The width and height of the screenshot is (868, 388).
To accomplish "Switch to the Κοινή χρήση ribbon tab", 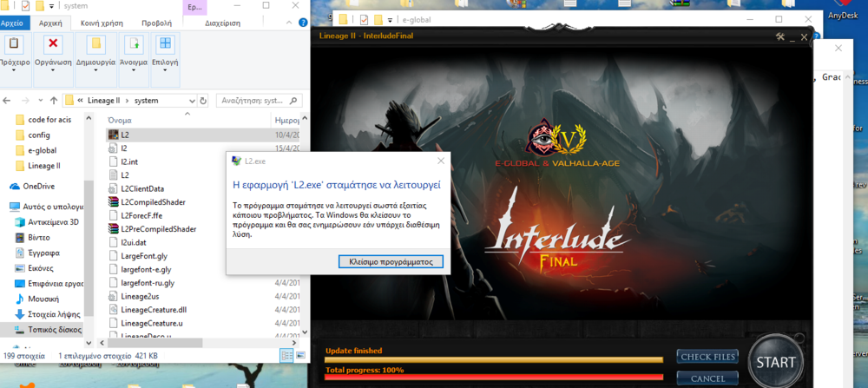I will (x=102, y=23).
